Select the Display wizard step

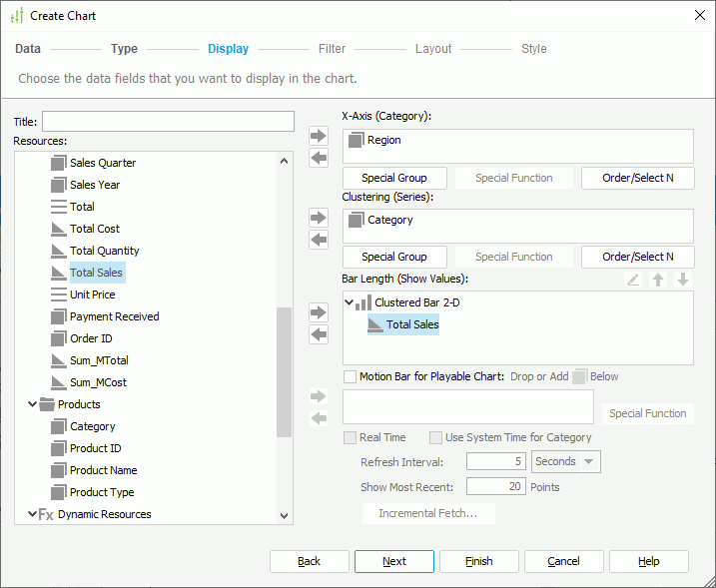tap(229, 49)
